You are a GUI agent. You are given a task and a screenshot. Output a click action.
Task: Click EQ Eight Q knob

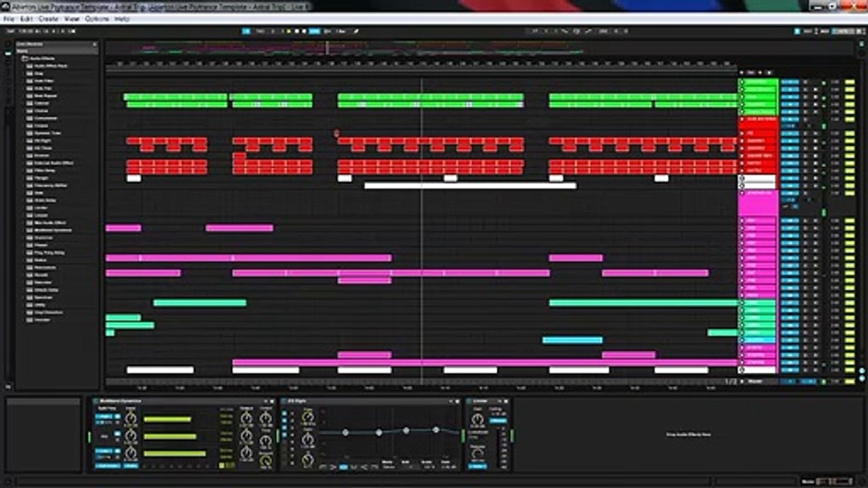[x=308, y=459]
